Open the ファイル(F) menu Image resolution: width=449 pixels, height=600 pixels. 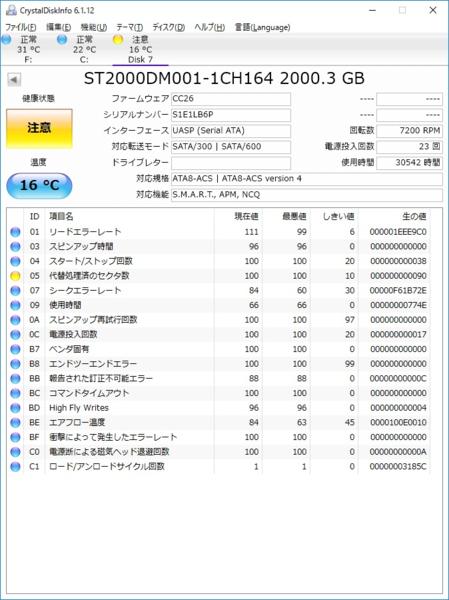[21, 28]
